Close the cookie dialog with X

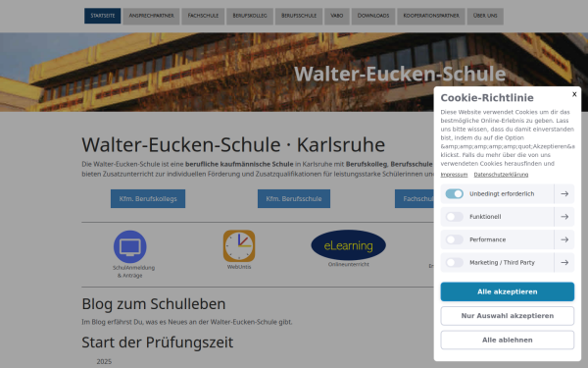[574, 94]
